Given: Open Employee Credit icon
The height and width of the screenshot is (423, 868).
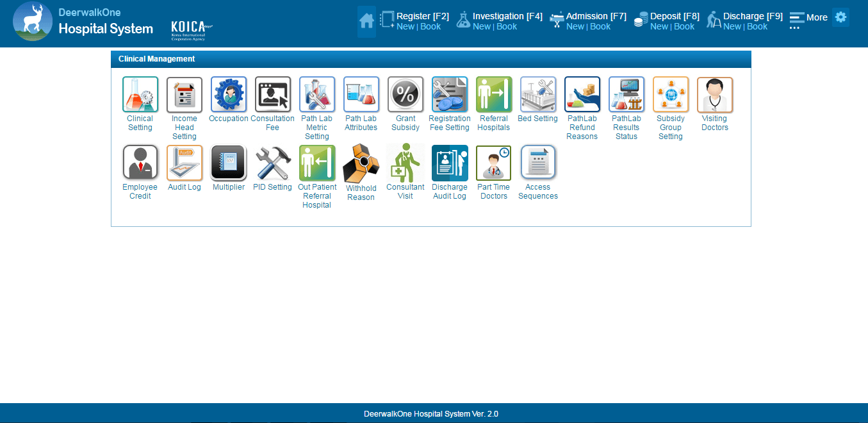Looking at the screenshot, I should pyautogui.click(x=140, y=163).
